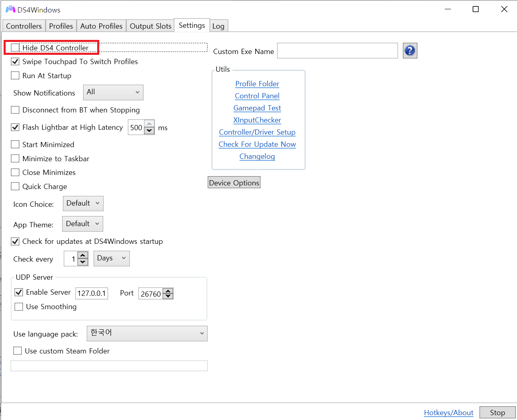Click the latency 500 value field
The width and height of the screenshot is (517, 420).
[136, 127]
